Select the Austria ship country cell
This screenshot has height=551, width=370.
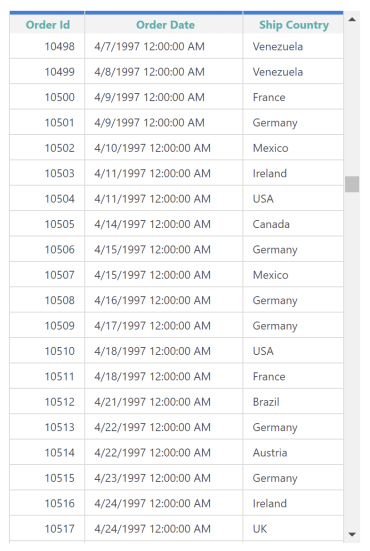[293, 452]
